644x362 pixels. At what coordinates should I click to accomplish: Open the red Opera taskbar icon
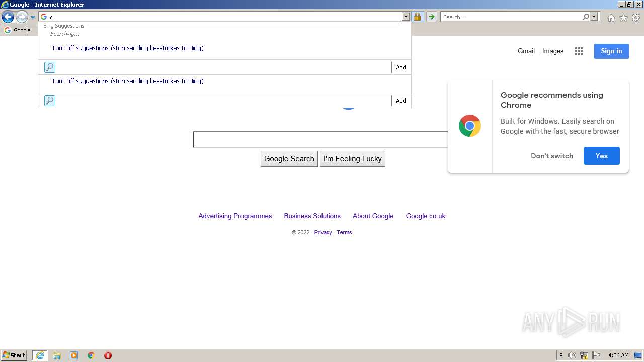pos(108,355)
